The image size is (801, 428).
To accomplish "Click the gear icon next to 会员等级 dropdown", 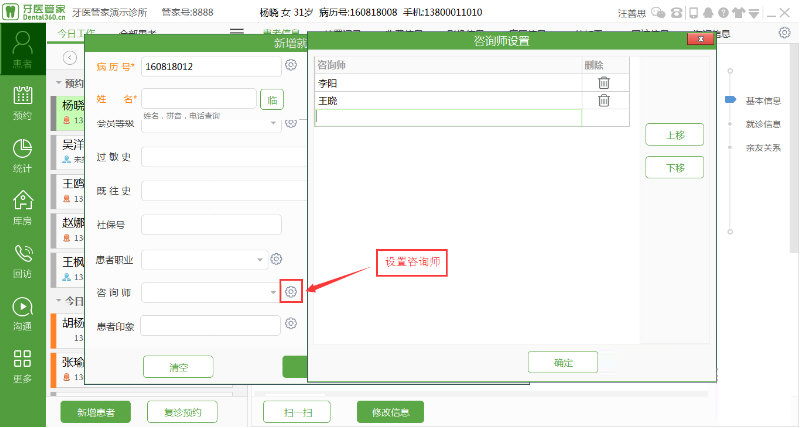I will pos(291,123).
